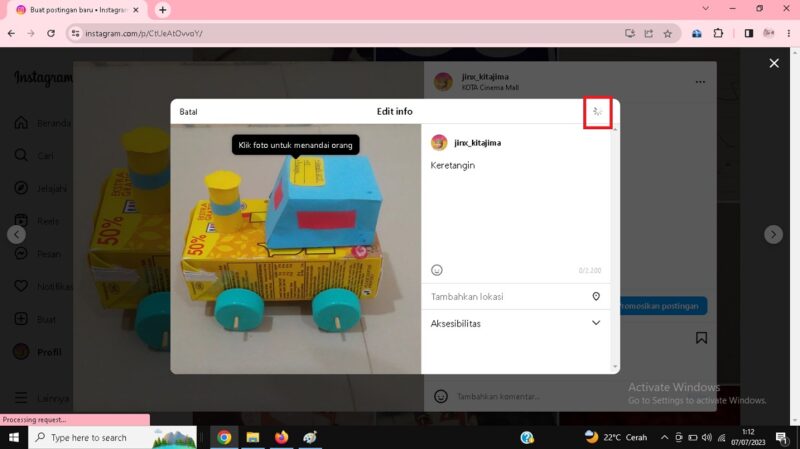Click the toy train photo to tag people
This screenshot has width=800, height=449.
(295, 249)
